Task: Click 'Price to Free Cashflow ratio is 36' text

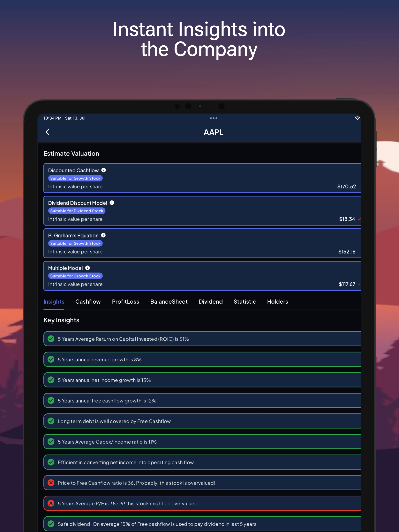Action: pyautogui.click(x=136, y=483)
